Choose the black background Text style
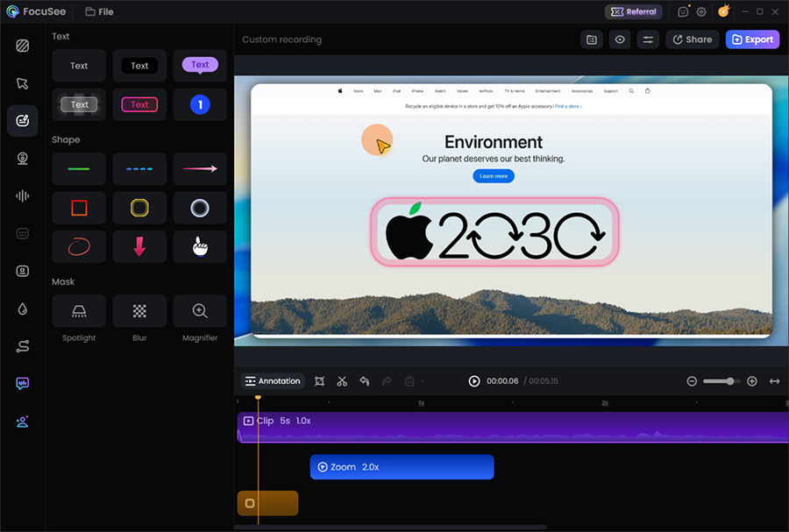Screen dimensions: 789x532 [139, 66]
